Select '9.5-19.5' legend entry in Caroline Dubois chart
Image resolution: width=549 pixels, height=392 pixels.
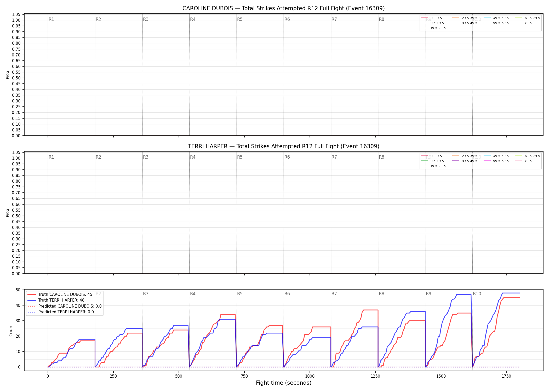coord(432,23)
